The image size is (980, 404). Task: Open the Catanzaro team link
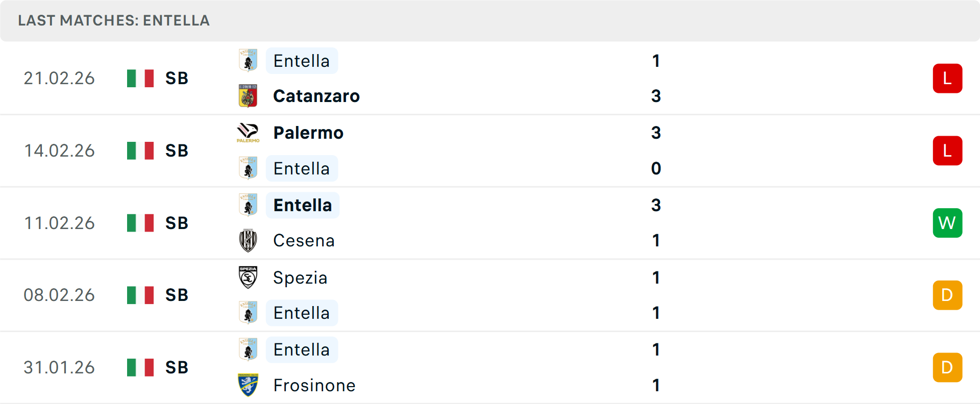tap(316, 96)
